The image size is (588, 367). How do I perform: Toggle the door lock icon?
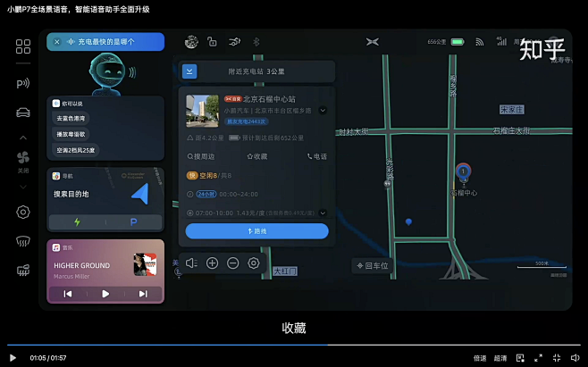[x=213, y=42]
